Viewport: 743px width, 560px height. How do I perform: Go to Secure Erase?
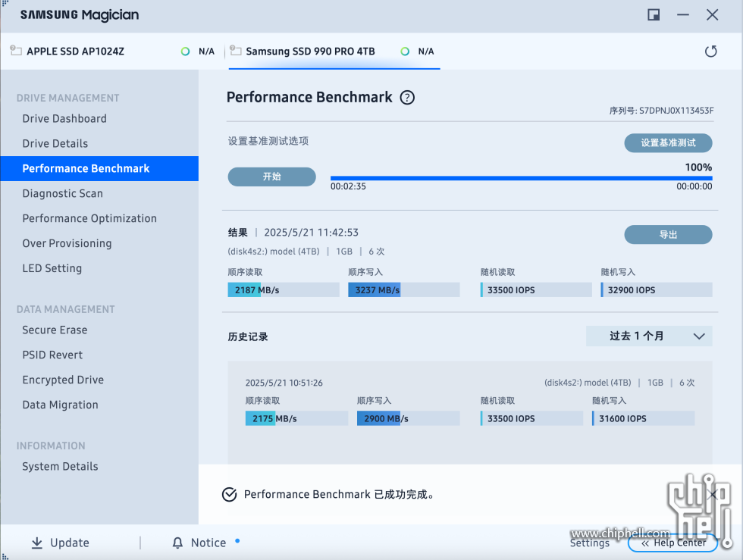[x=55, y=330]
